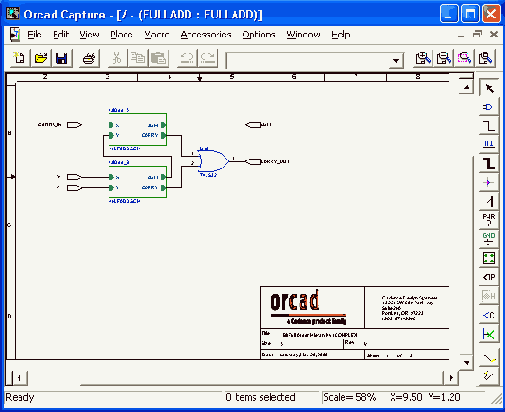Select the Place Wire tool

point(489,126)
